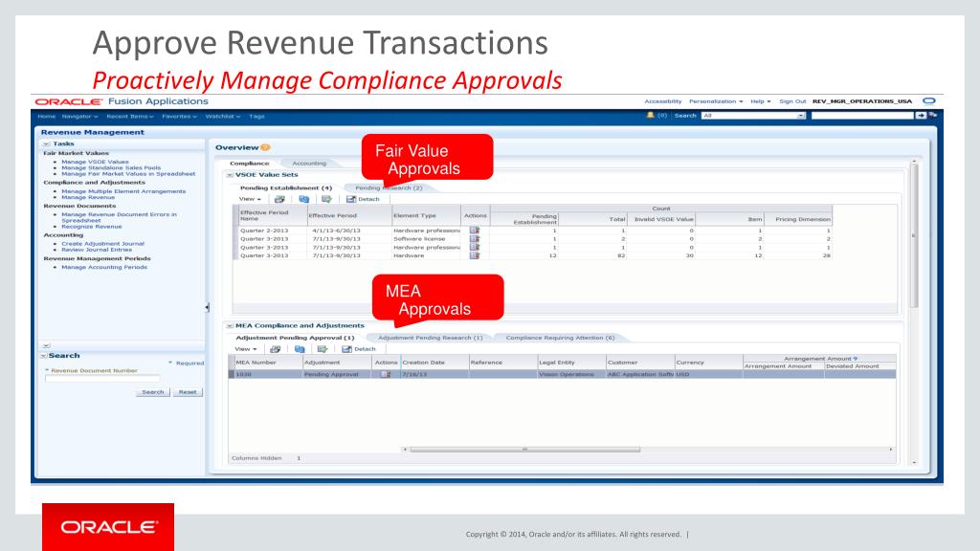Screen dimensions: 980x551
Task: Select Pending Establishment (4) tab
Action: pyautogui.click(x=285, y=187)
